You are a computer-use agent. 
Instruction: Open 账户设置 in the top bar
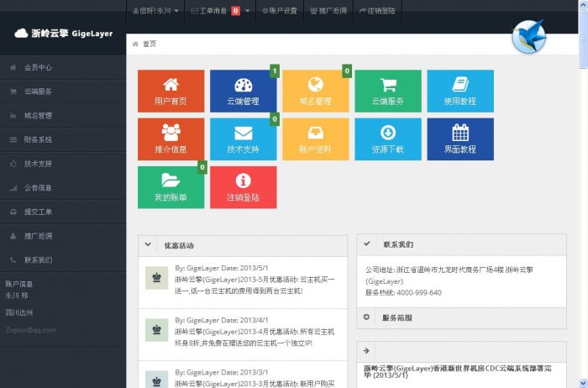click(x=280, y=11)
